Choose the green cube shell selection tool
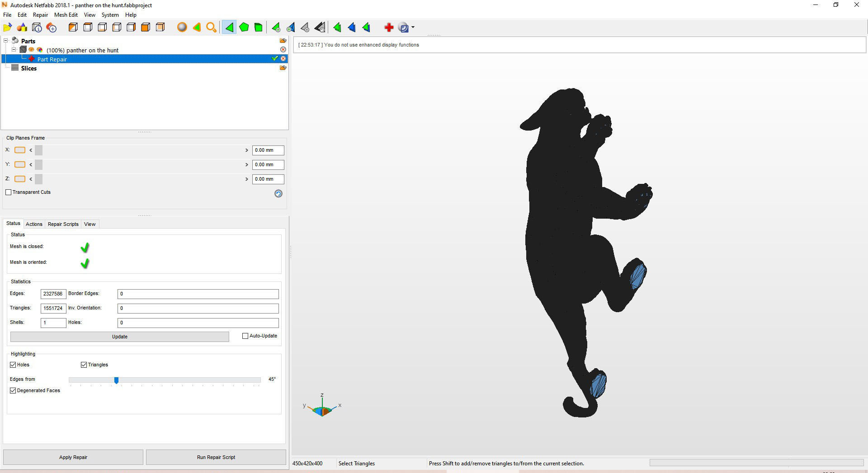The height and width of the screenshot is (473, 868). 258,28
